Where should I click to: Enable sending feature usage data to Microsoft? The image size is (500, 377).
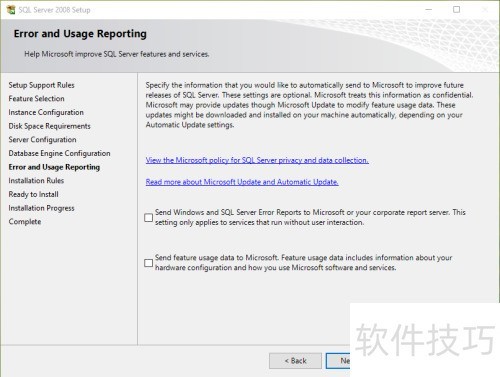coord(149,263)
